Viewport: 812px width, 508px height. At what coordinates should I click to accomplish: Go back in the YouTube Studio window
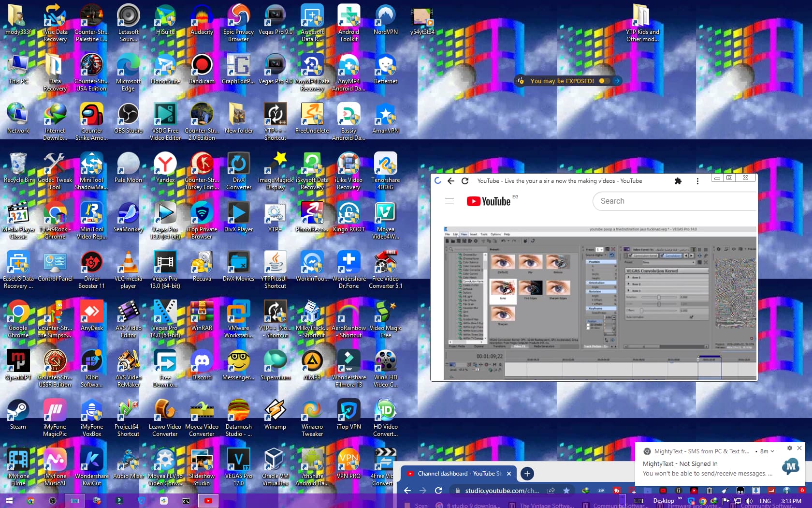407,491
